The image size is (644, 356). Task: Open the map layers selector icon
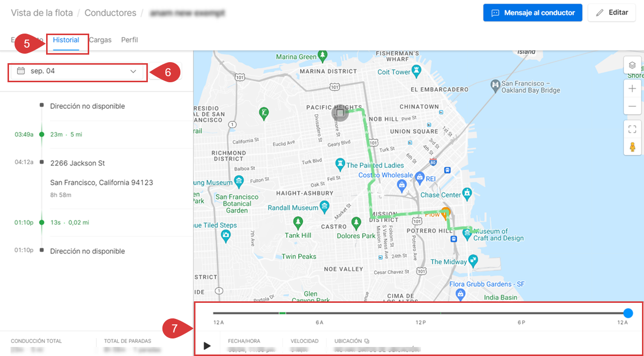pyautogui.click(x=632, y=65)
